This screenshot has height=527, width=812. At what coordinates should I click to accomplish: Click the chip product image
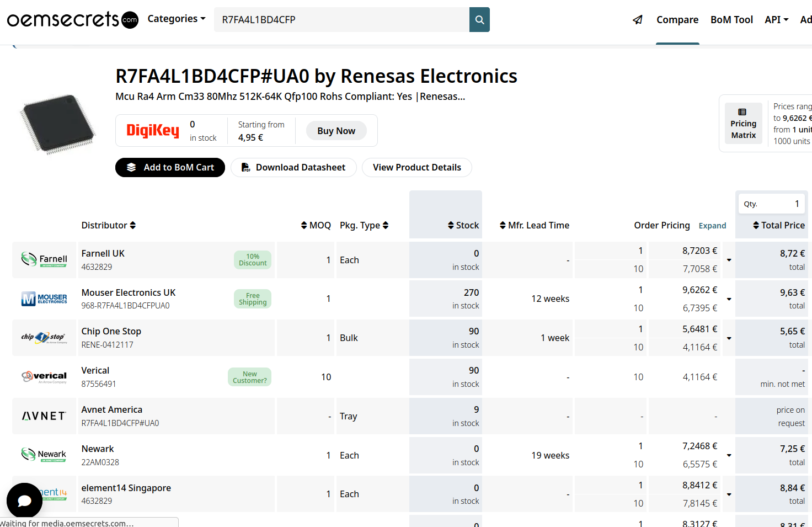point(58,124)
